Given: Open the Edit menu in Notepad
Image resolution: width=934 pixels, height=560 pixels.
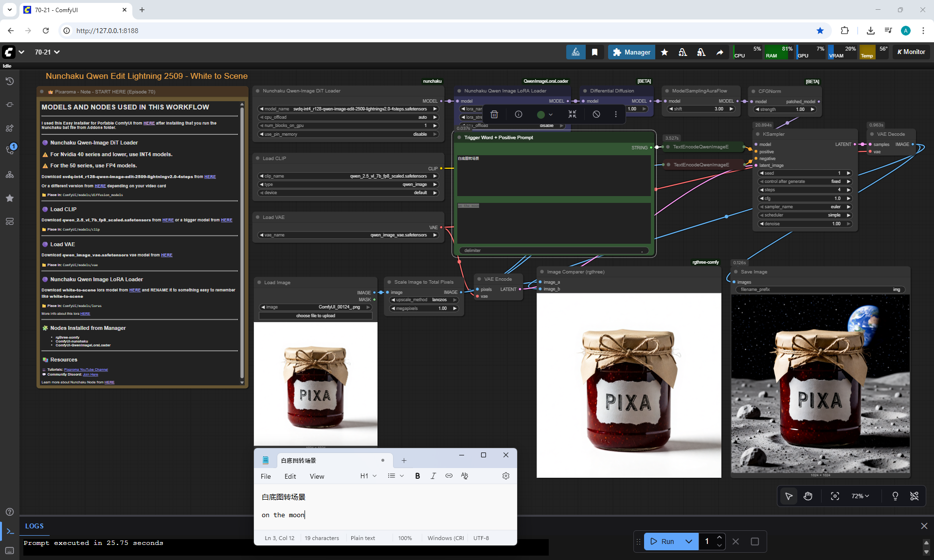Looking at the screenshot, I should tap(290, 476).
